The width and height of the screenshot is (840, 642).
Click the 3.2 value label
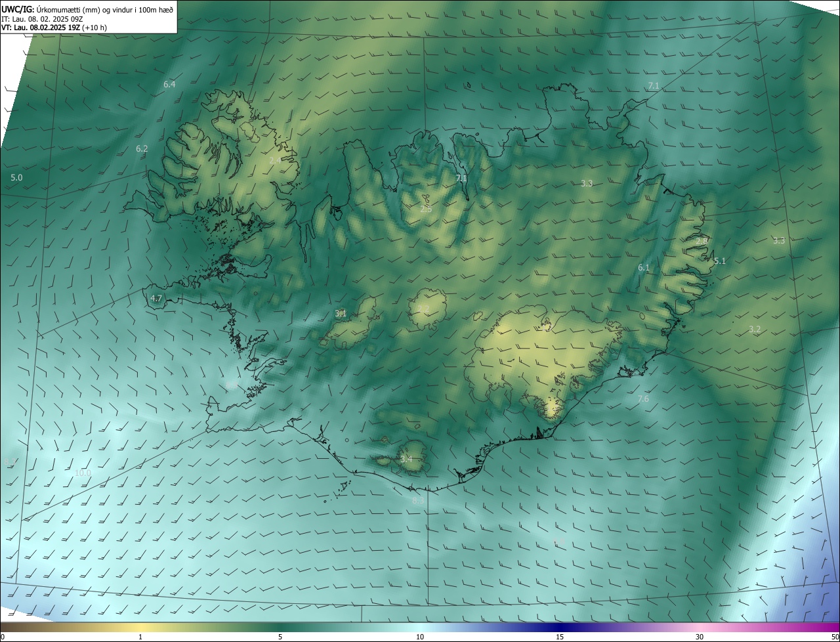point(755,330)
